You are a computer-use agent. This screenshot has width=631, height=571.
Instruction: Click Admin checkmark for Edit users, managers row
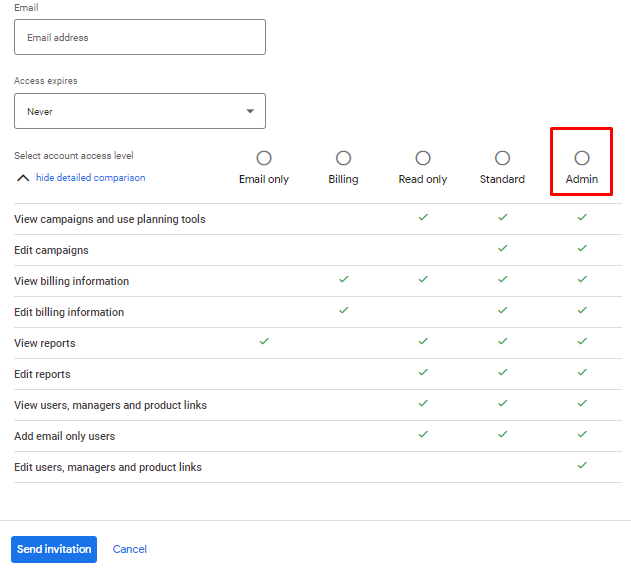point(582,465)
